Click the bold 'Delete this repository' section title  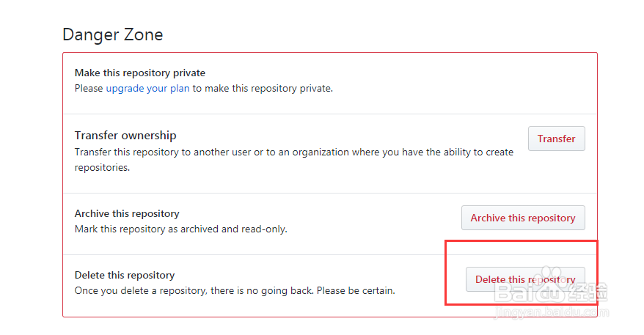coord(125,275)
